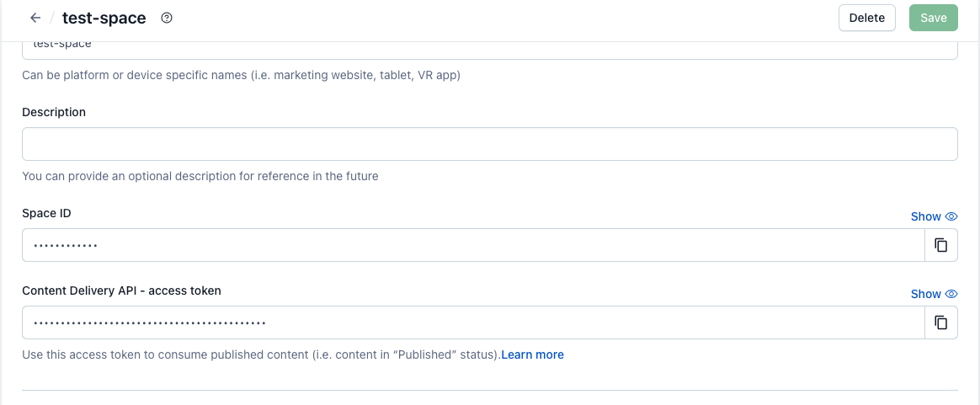Click the Space ID label
The width and height of the screenshot is (980, 405).
point(46,213)
